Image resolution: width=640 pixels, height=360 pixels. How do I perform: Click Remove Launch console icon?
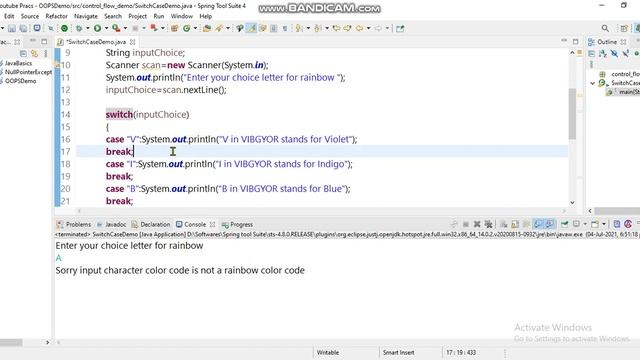(477, 224)
